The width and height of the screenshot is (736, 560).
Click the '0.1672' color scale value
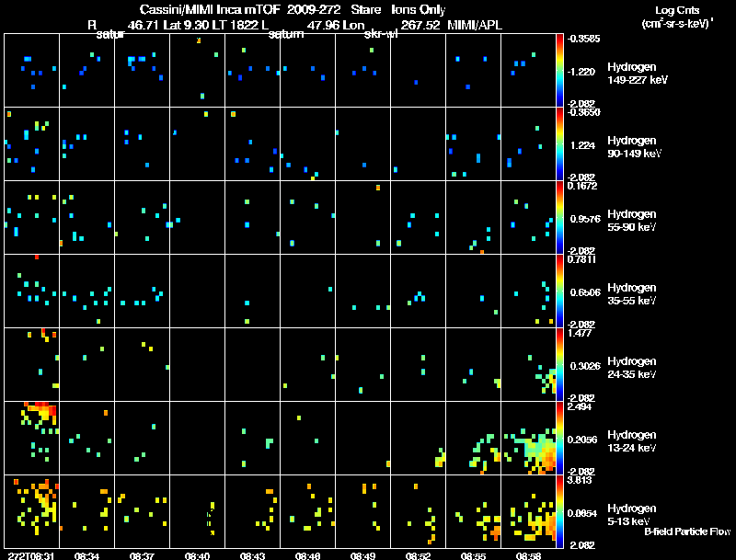(x=582, y=186)
